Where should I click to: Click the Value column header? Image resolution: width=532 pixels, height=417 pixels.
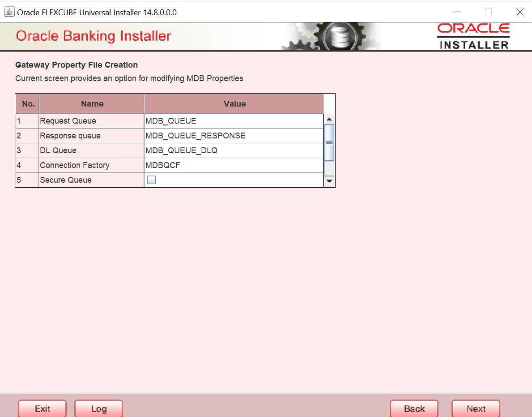point(234,104)
